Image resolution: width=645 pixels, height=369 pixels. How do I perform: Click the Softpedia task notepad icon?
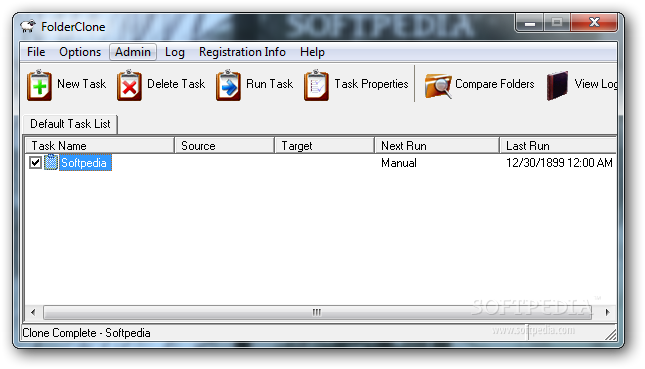point(51,162)
